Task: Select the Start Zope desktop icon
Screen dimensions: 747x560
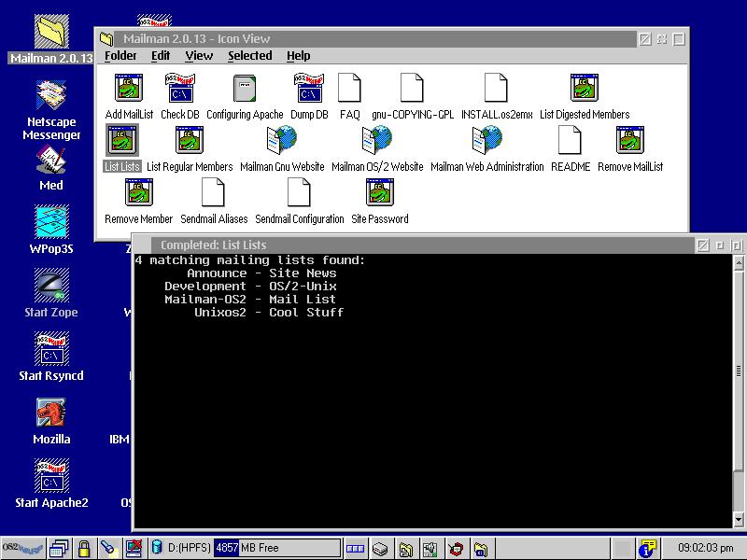Action: (51, 286)
